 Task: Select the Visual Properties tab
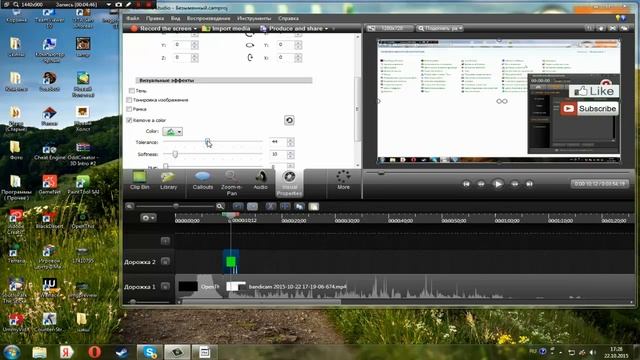click(x=289, y=184)
